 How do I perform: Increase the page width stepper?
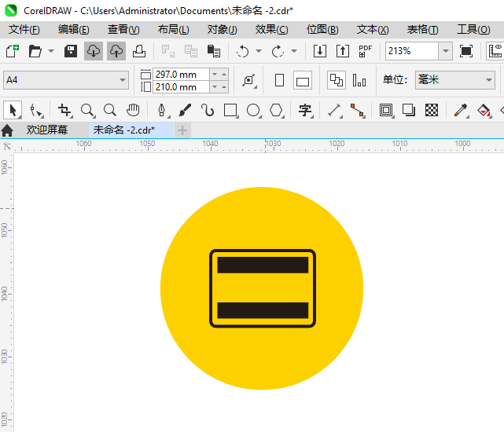(x=224, y=74)
